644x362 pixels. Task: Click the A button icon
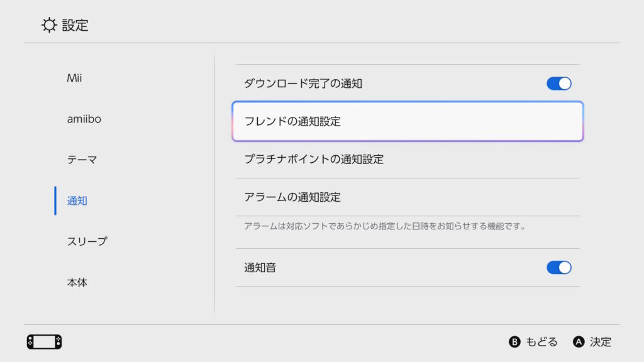click(579, 342)
